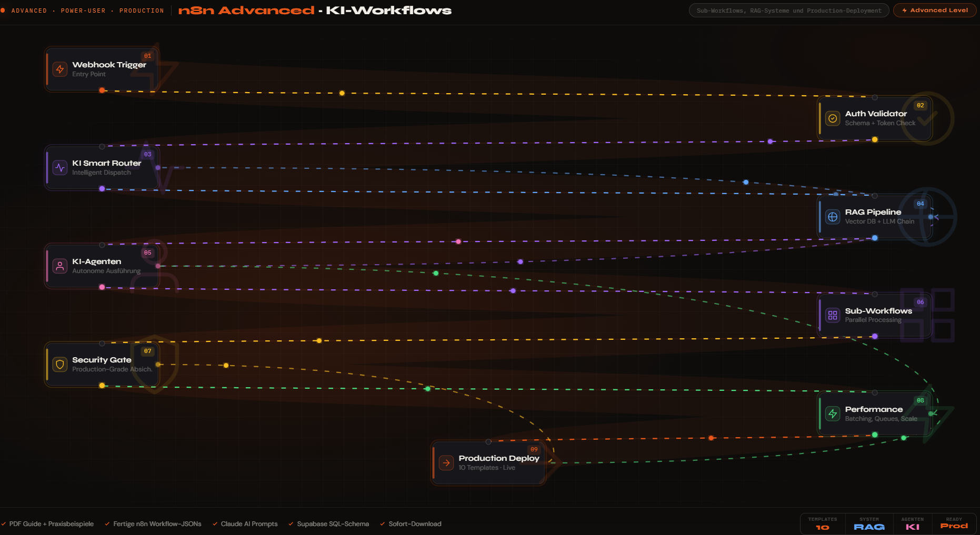The image size is (980, 535).
Task: Select the KI-Agenten person icon
Action: [60, 266]
